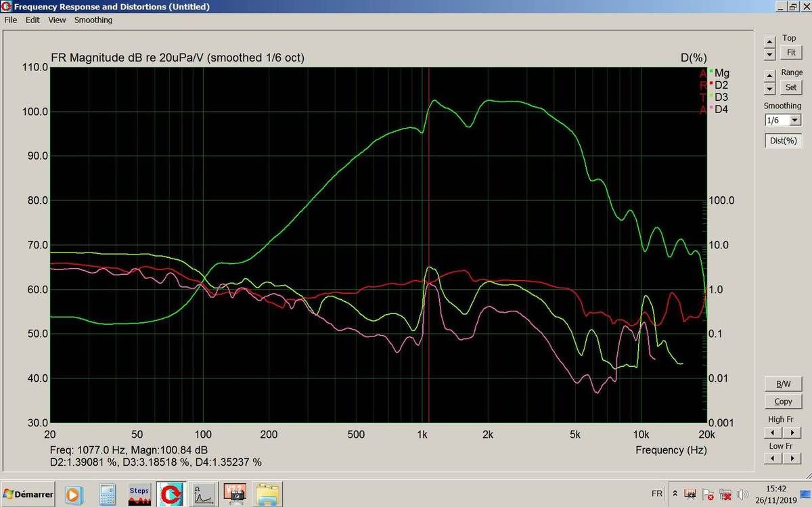The height and width of the screenshot is (507, 812).
Task: Open the Calculator taskbar icon
Action: 108,494
